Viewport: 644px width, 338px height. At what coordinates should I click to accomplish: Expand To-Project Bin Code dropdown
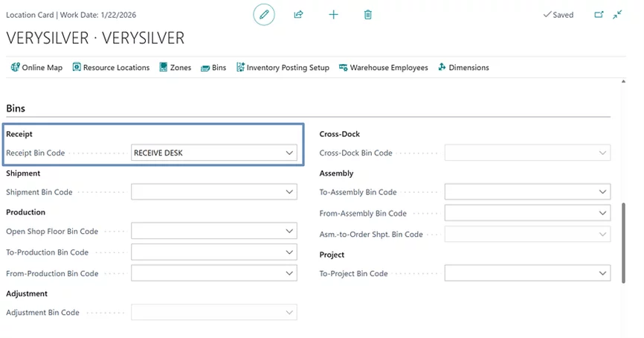[603, 273]
